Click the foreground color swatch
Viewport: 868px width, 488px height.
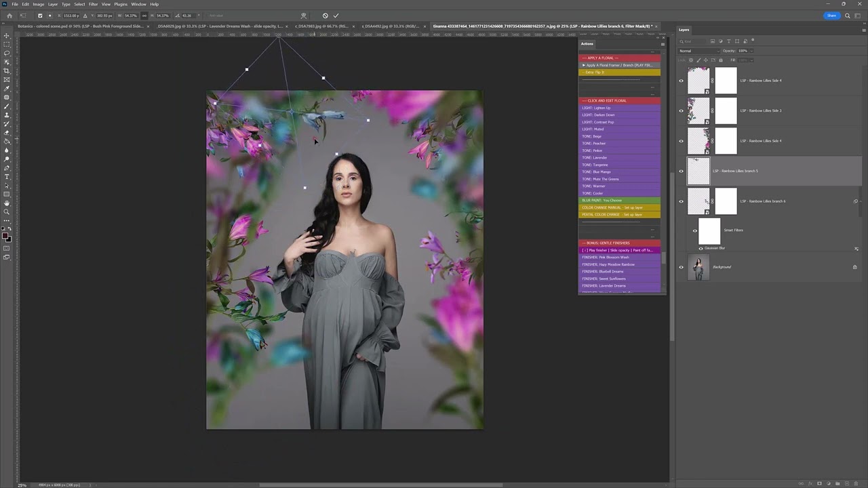click(x=5, y=235)
